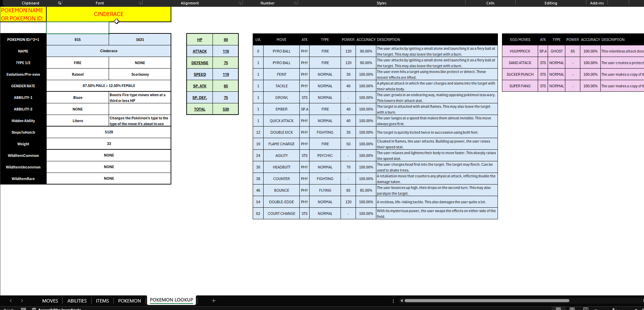Click the DEFENSE stat link
Viewport: 644px width, 310px height.
tap(200, 63)
